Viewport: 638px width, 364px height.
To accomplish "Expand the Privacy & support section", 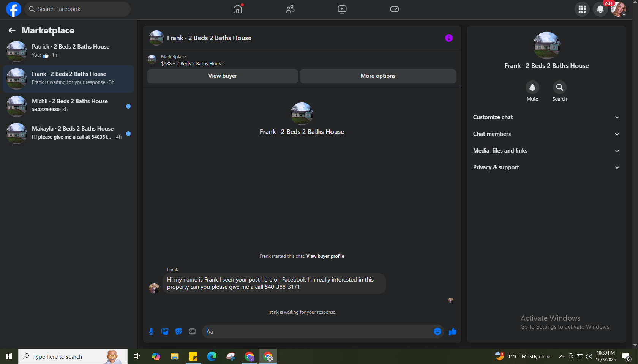I will click(x=546, y=167).
